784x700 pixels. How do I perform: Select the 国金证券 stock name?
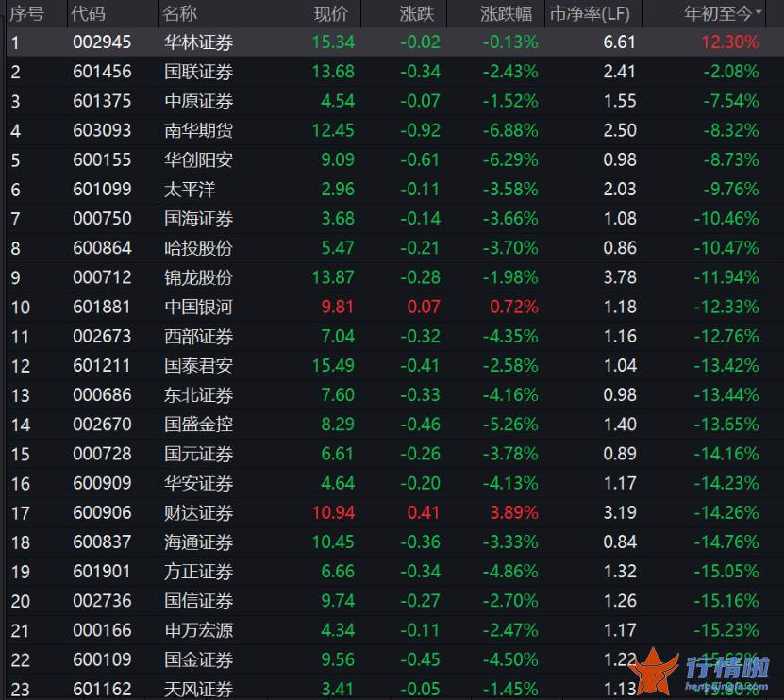click(198, 660)
